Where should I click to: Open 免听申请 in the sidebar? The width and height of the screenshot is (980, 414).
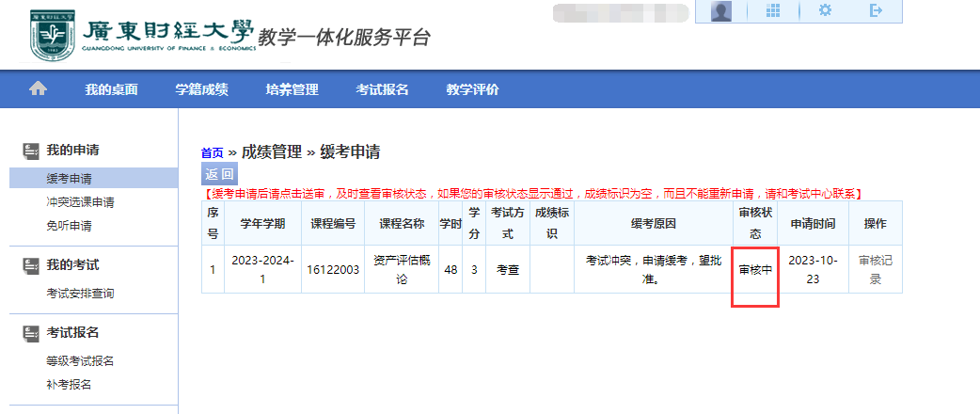tap(69, 226)
